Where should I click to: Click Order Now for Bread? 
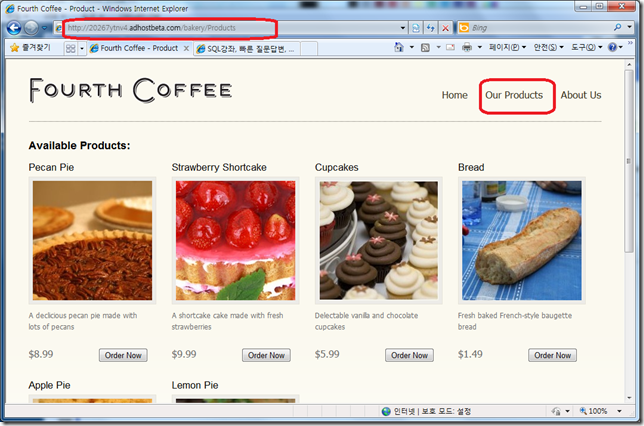pos(552,355)
